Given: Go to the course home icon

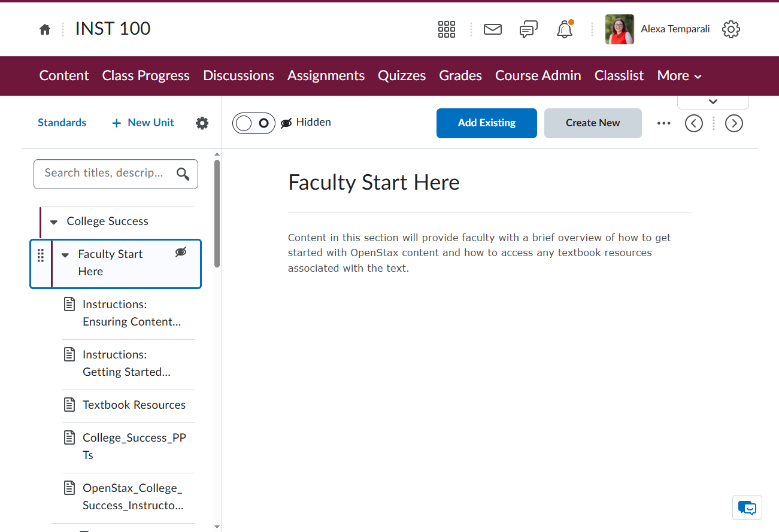Looking at the screenshot, I should point(45,29).
